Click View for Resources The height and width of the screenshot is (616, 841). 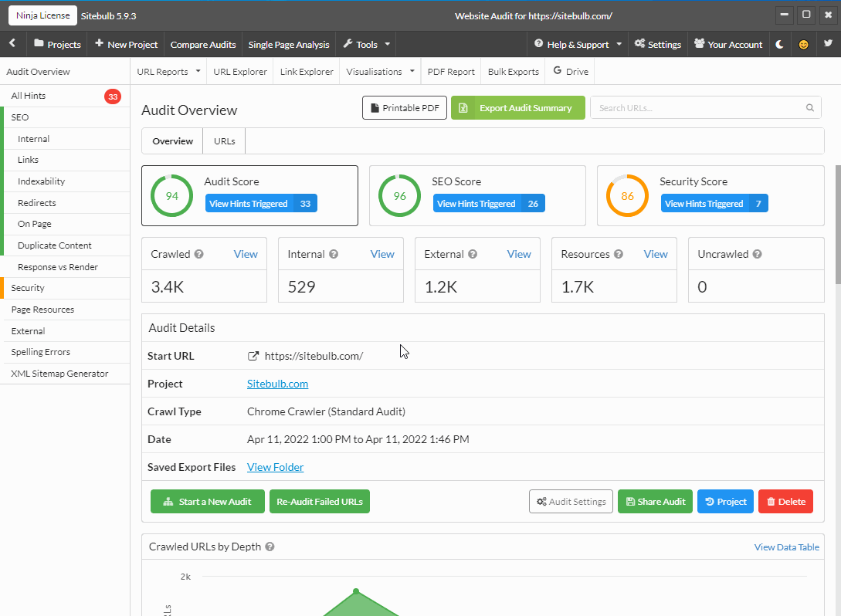point(656,254)
